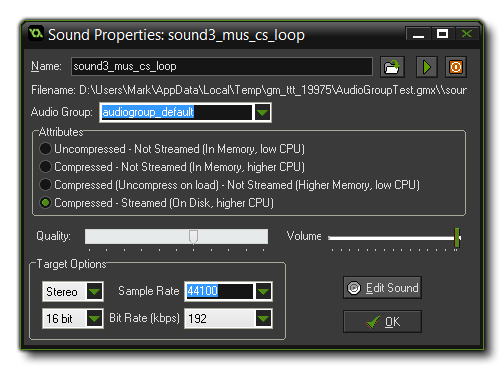Click the Quality slider handle

(x=193, y=237)
